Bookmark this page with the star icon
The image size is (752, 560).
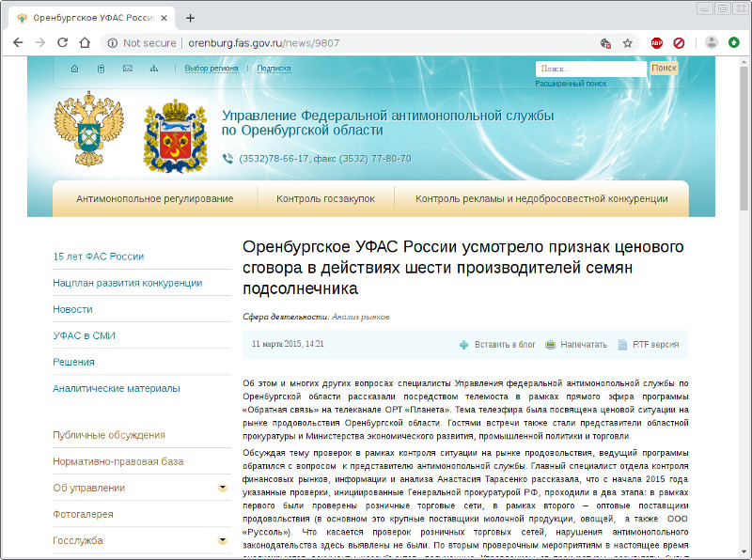coord(628,42)
